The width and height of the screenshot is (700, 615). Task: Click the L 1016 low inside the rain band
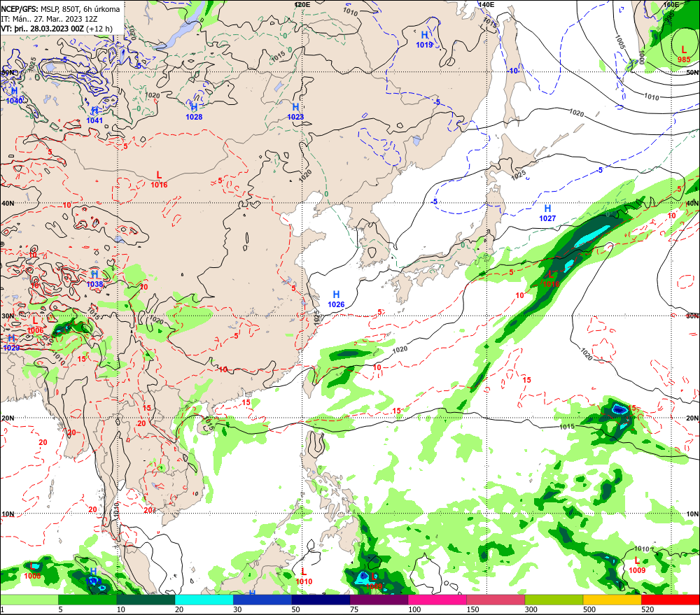point(551,279)
